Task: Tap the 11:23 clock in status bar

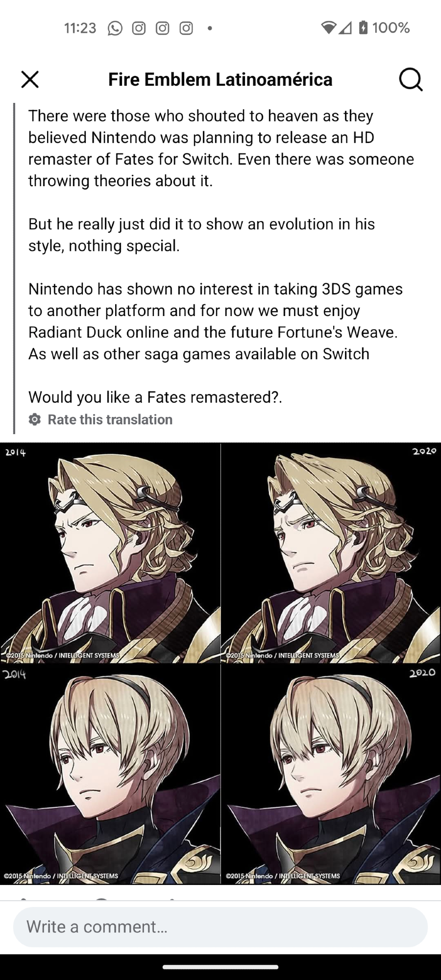Action: point(80,28)
